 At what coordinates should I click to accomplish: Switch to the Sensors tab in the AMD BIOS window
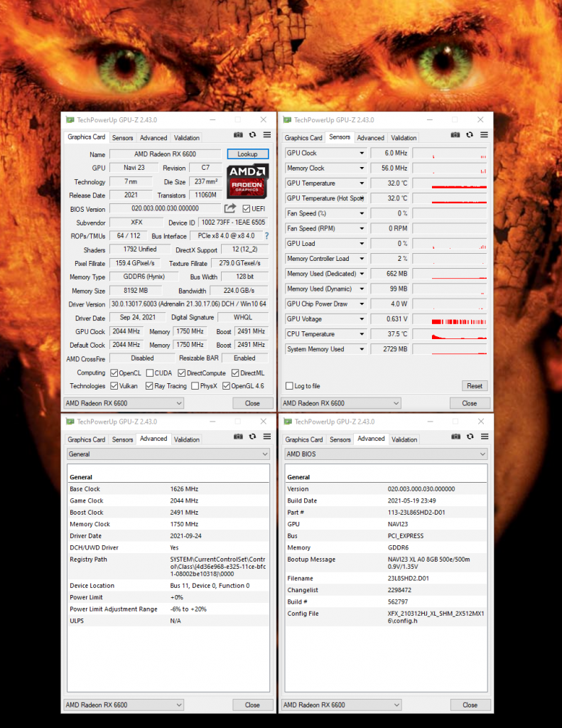click(340, 439)
